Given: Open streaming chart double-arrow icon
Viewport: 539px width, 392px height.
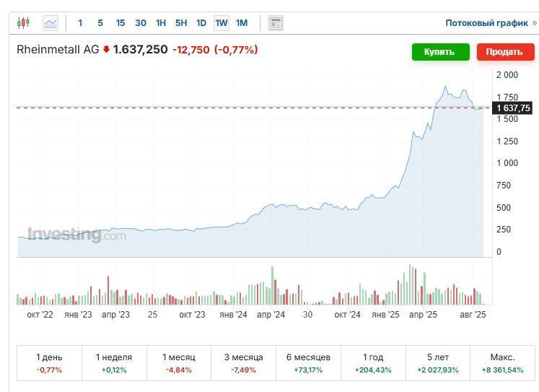Looking at the screenshot, I should pos(534,23).
